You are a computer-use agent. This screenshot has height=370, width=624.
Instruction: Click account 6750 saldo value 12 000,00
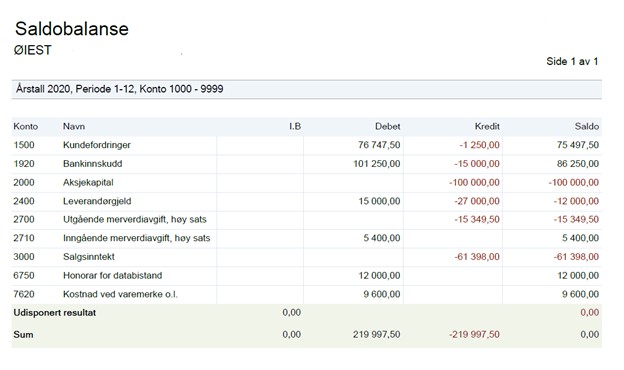(x=578, y=275)
